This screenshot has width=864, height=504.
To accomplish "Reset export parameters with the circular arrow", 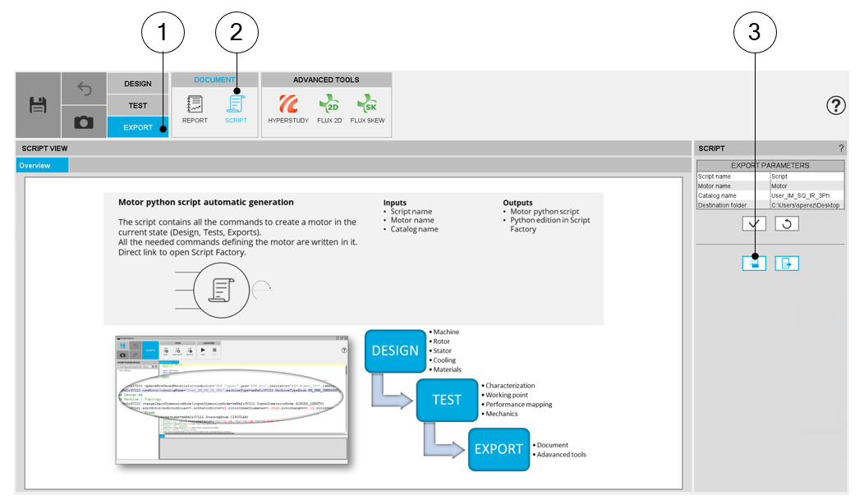I will click(787, 223).
